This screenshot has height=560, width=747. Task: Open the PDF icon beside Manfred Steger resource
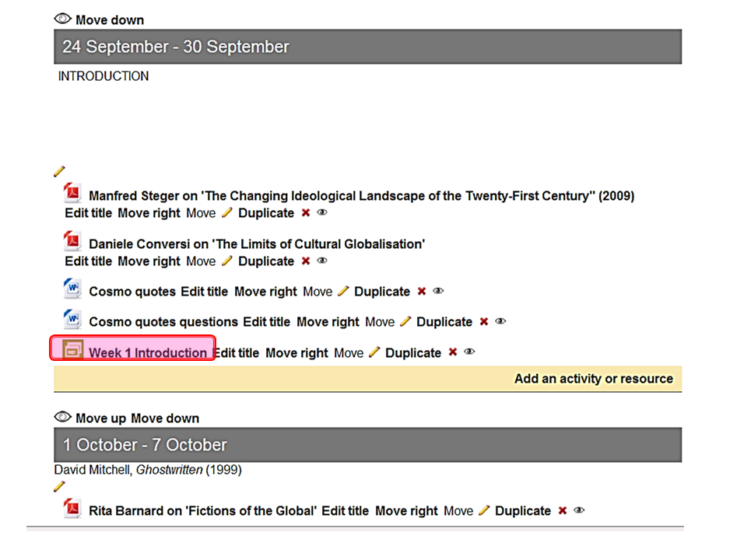click(x=72, y=193)
